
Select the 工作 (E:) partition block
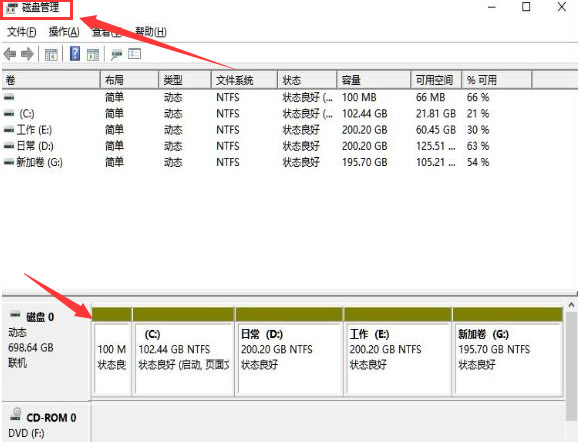coord(398,352)
